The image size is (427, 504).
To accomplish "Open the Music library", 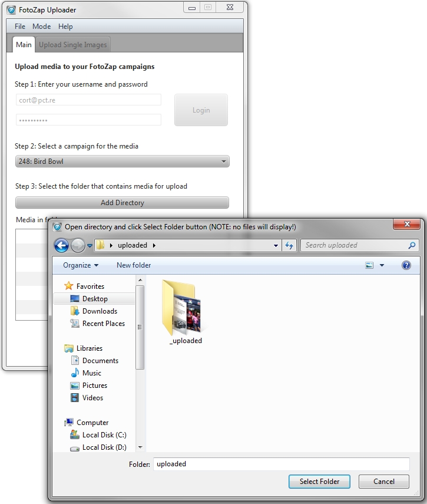I will [x=91, y=373].
